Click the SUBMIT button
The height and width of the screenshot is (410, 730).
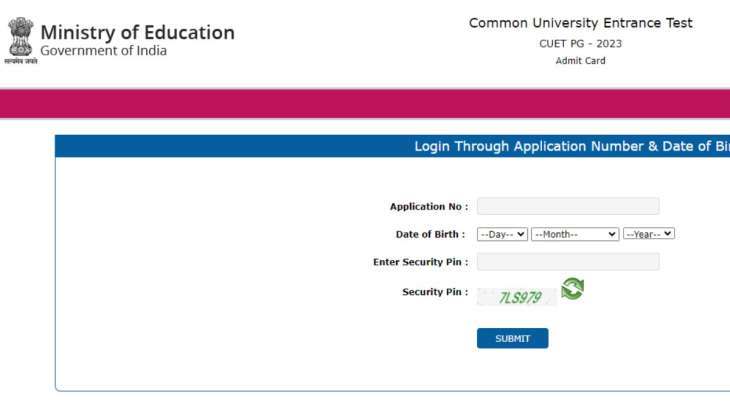(x=512, y=338)
